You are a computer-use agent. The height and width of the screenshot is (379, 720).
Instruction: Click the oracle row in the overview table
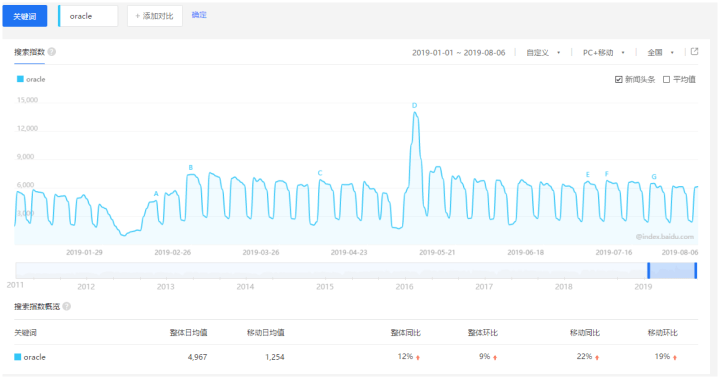pyautogui.click(x=356, y=357)
